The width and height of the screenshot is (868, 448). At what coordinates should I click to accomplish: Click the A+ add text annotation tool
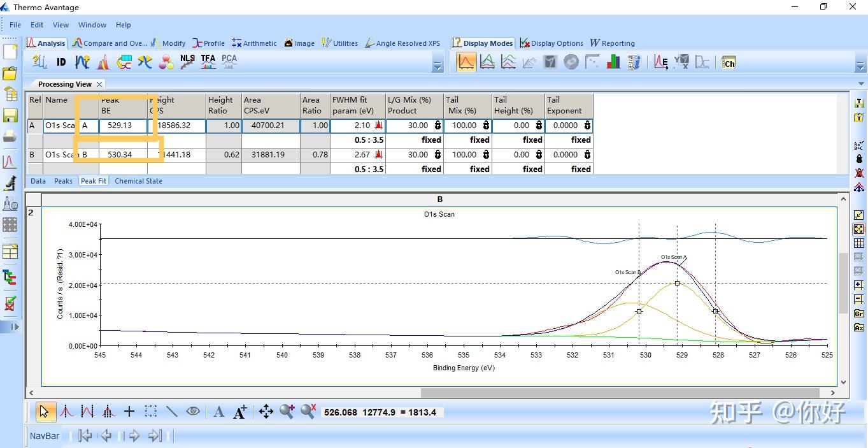[x=240, y=412]
